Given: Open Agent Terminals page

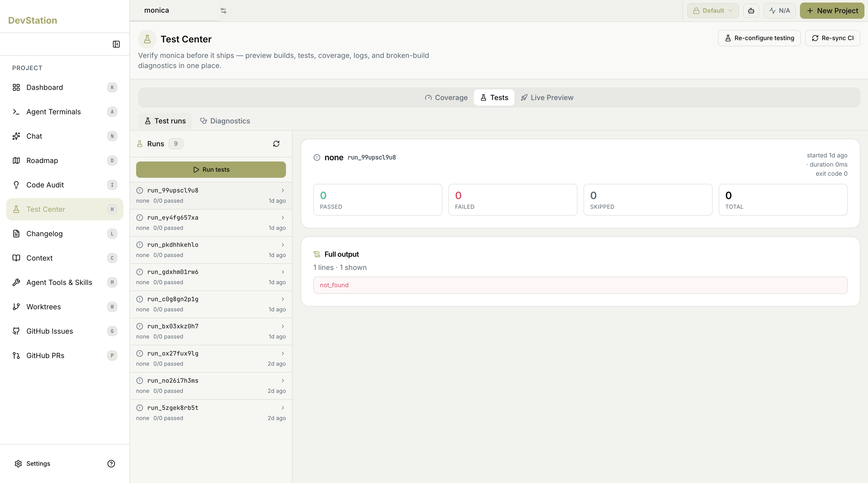Looking at the screenshot, I should [65, 111].
